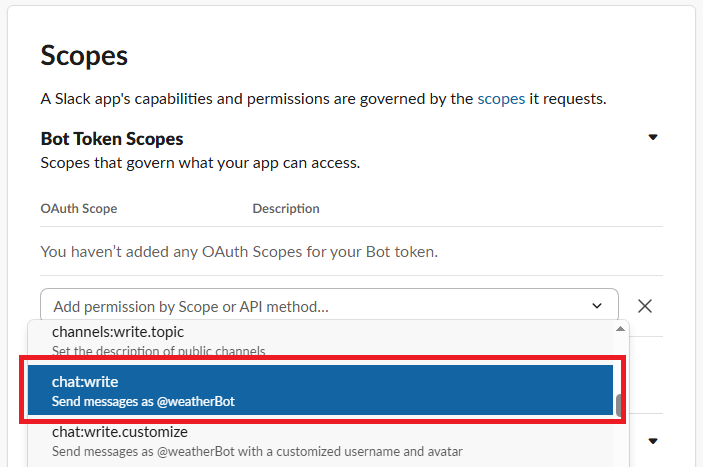Open the scopes documentation link
Image resolution: width=703 pixels, height=467 pixels.
pyautogui.click(x=501, y=99)
